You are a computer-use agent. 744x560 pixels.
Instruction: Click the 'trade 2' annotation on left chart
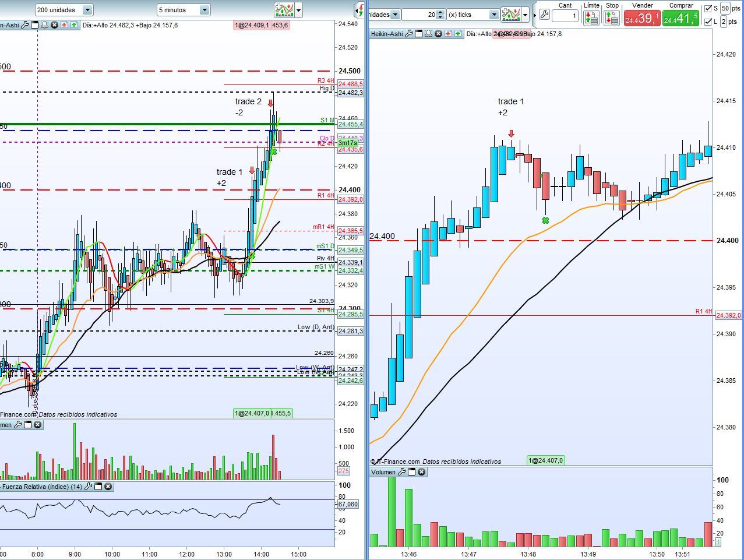248,101
